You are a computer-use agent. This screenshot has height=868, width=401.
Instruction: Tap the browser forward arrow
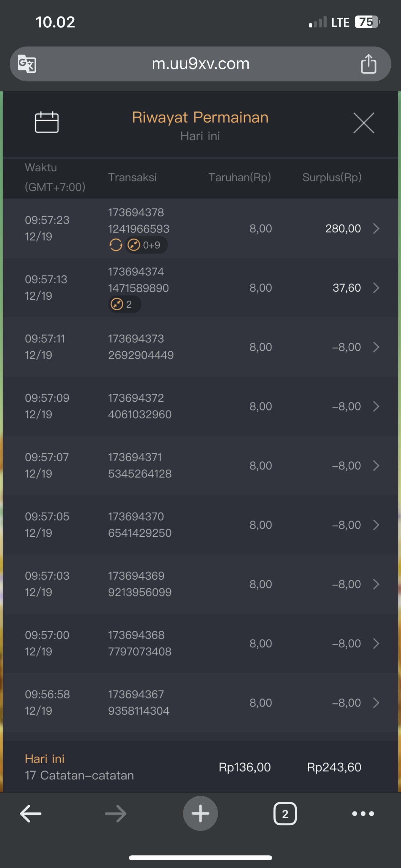click(x=116, y=813)
